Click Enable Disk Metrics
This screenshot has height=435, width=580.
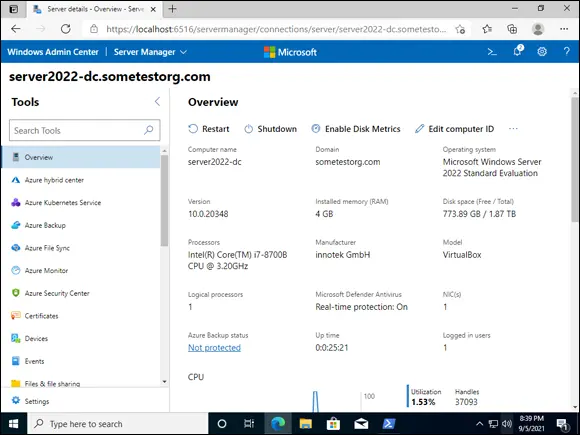(x=356, y=129)
